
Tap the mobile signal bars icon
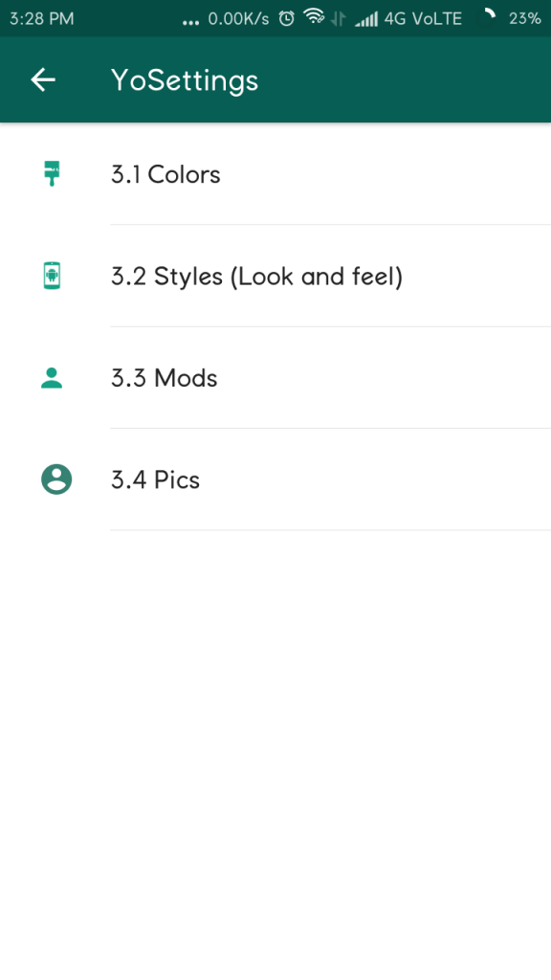[366, 19]
